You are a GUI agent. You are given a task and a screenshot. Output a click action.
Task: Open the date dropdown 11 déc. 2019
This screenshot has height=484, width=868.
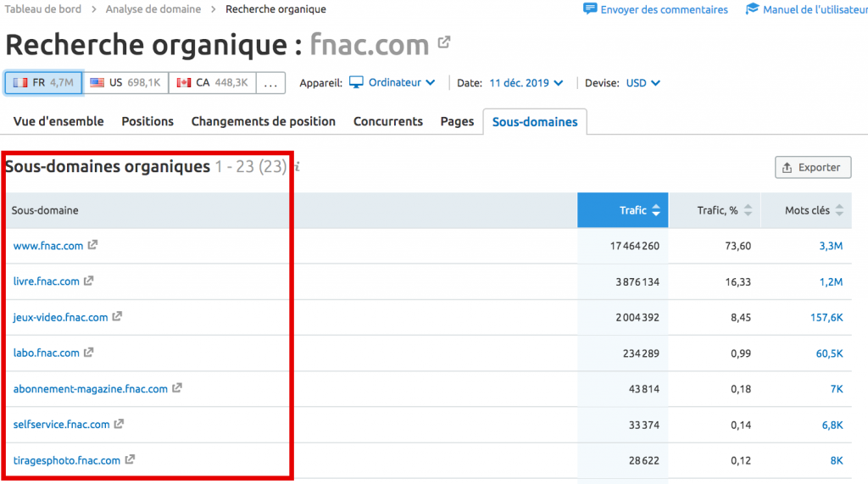[x=526, y=83]
